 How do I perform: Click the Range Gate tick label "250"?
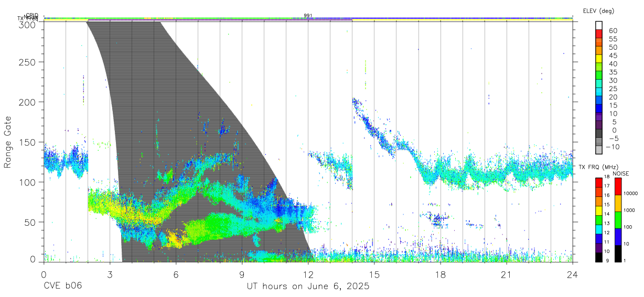point(27,62)
